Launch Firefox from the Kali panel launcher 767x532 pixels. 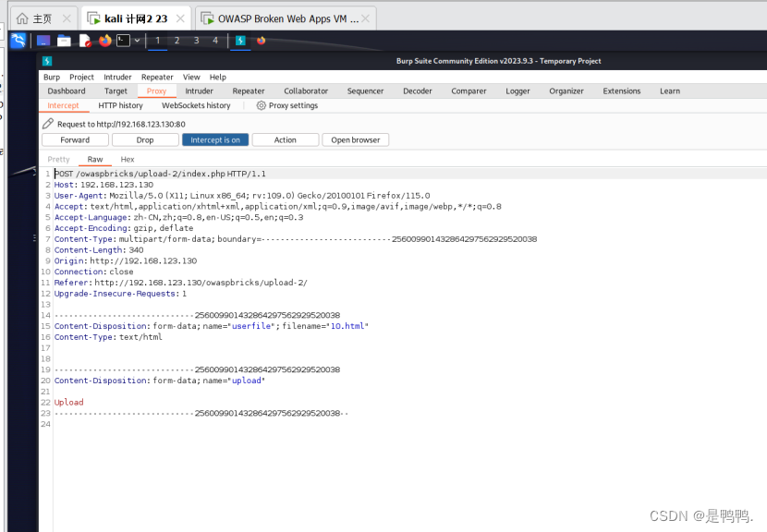pos(104,41)
